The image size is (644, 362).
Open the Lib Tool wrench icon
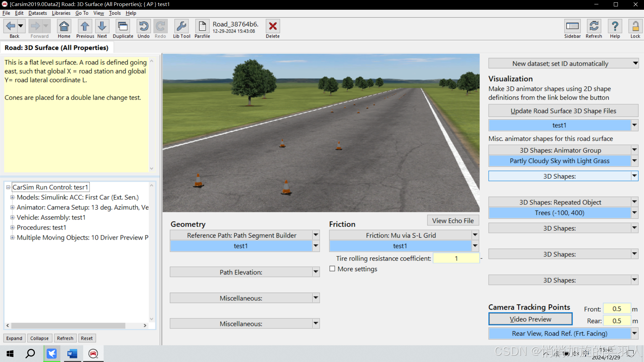pos(181,26)
